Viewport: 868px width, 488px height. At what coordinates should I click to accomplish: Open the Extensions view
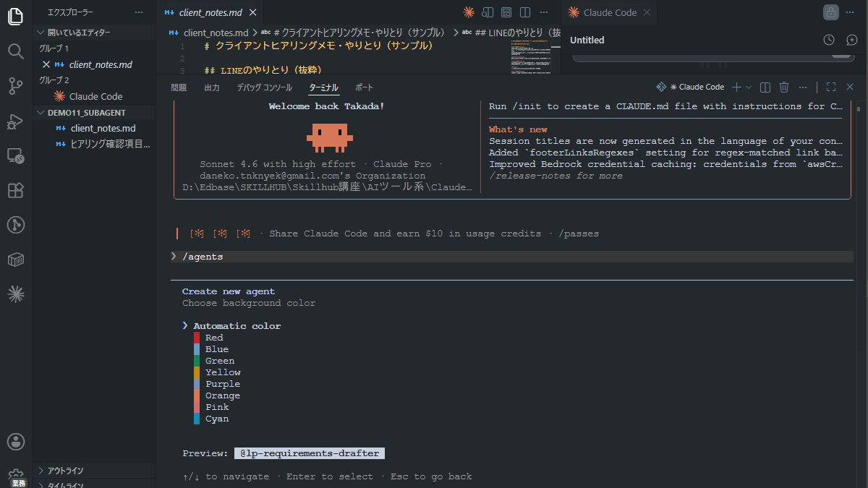tap(15, 190)
